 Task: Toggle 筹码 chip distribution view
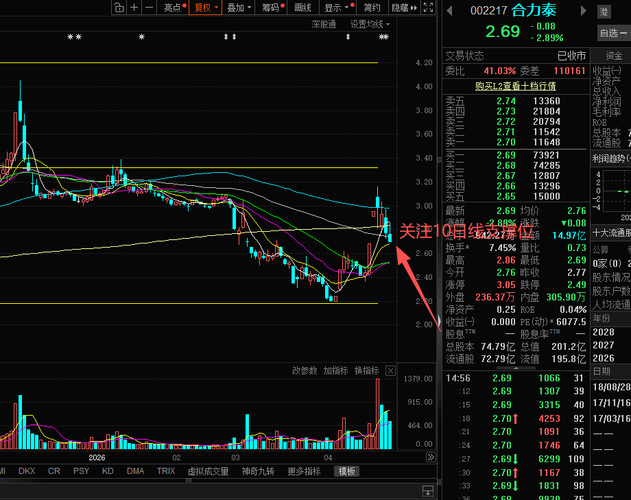tap(273, 7)
